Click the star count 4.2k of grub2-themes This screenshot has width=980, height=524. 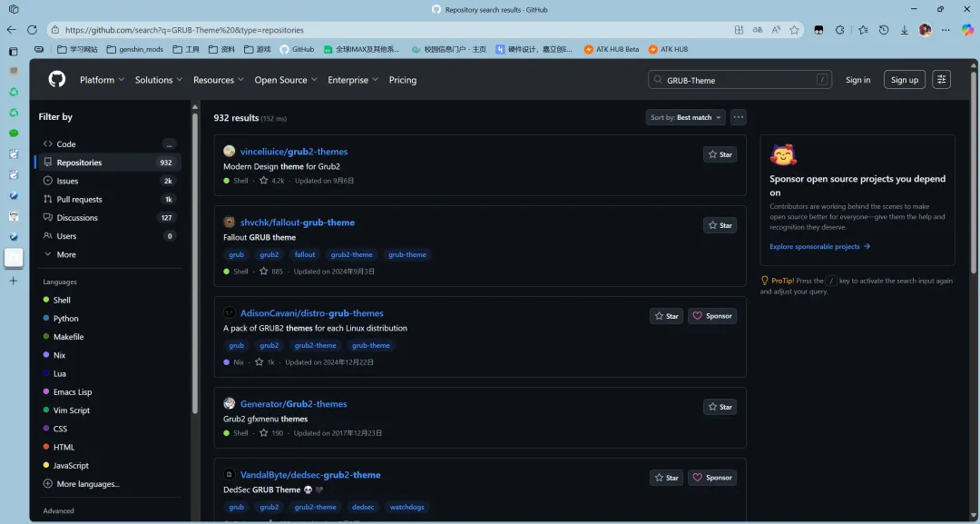coord(272,181)
